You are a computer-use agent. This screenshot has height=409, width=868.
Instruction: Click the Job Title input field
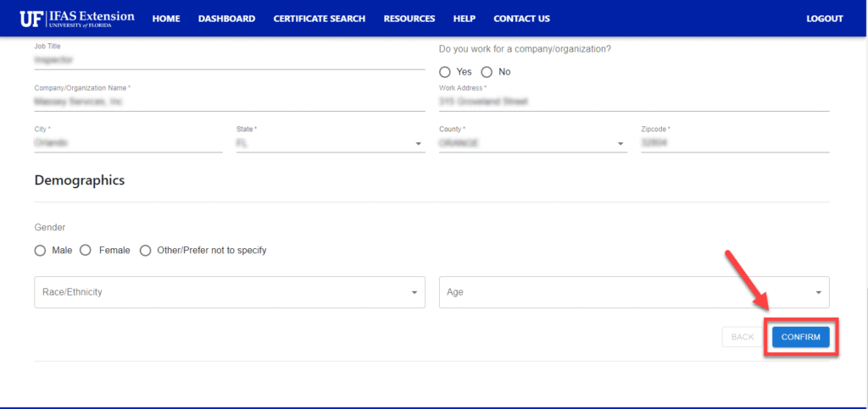[x=229, y=60]
